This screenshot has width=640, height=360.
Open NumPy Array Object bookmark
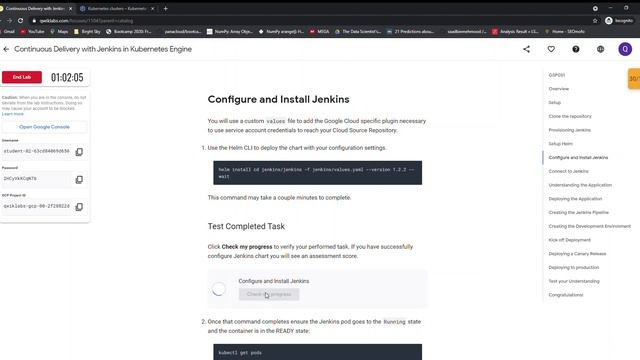pos(230,31)
